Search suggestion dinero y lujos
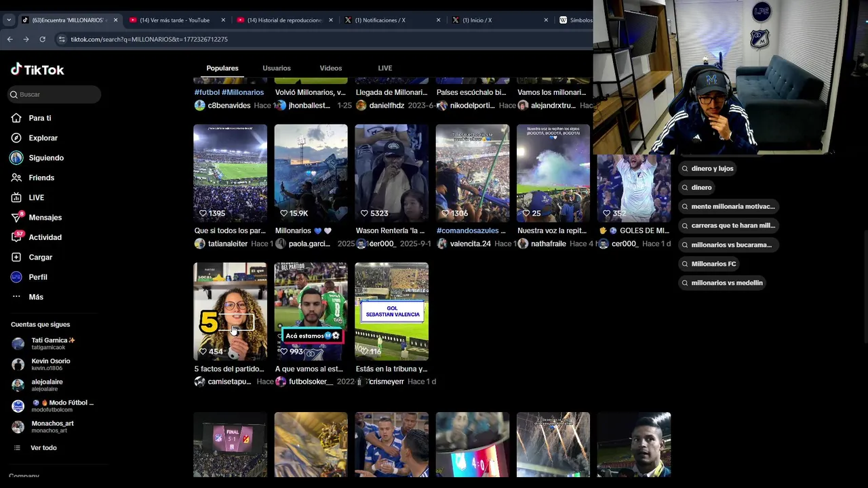This screenshot has width=868, height=488. click(708, 168)
